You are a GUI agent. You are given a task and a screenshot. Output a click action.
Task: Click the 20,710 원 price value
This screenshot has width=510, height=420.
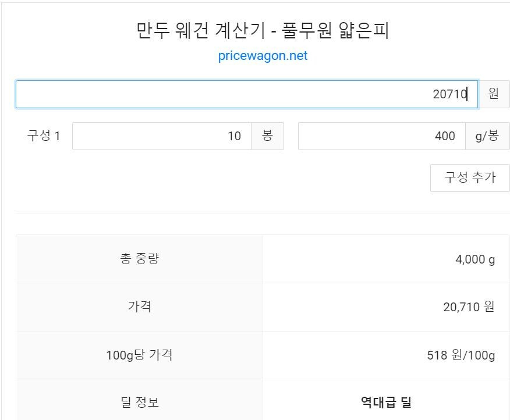(469, 307)
